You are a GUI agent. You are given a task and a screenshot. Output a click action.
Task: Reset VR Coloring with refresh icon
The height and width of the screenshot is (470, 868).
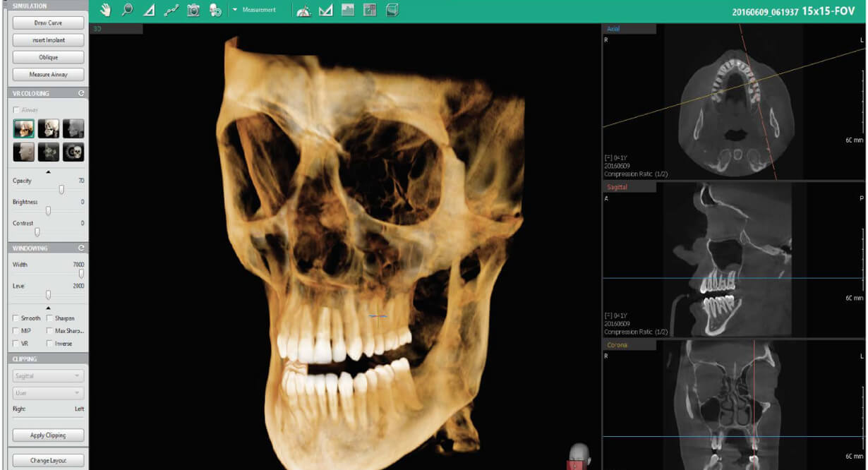click(x=81, y=93)
